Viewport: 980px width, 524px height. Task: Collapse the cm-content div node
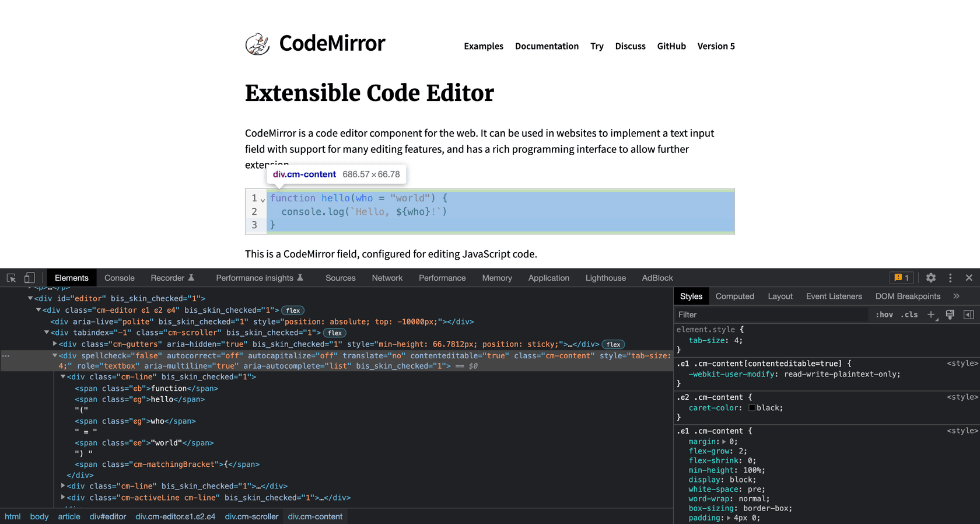(55, 355)
